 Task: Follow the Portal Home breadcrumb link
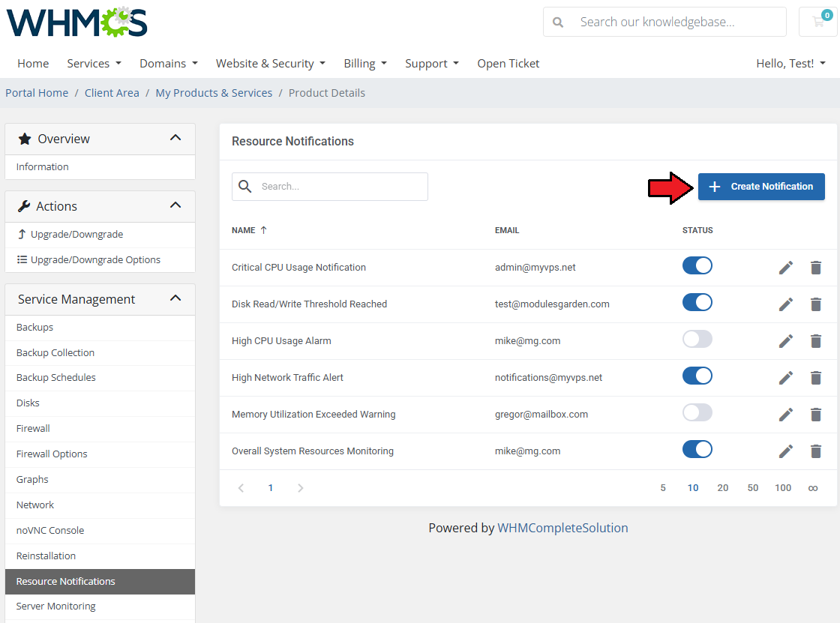click(x=37, y=93)
